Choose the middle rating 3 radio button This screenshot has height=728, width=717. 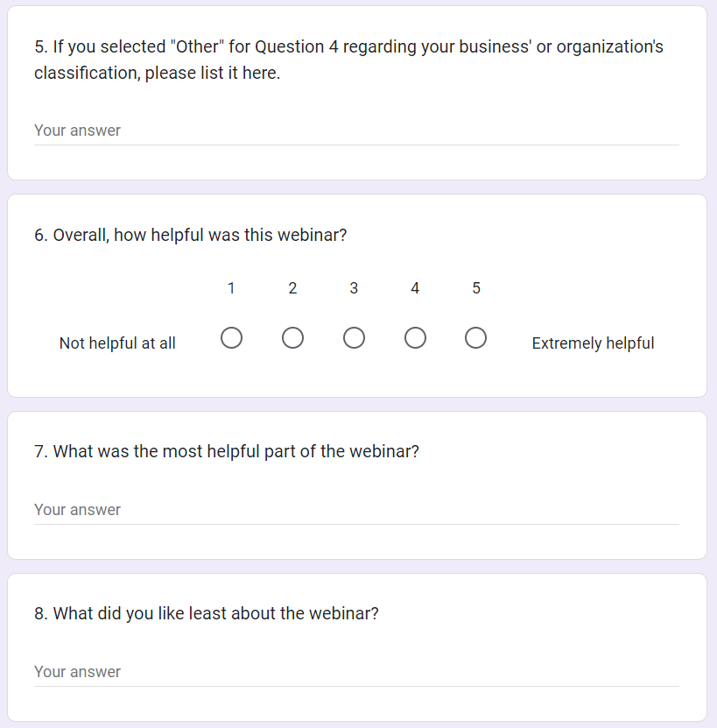(354, 338)
